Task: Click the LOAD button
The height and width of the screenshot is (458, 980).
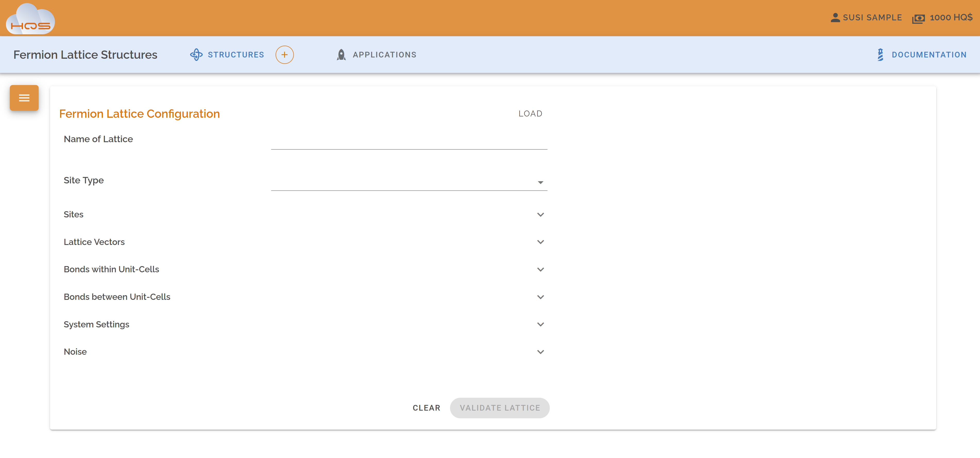Action: click(530, 113)
